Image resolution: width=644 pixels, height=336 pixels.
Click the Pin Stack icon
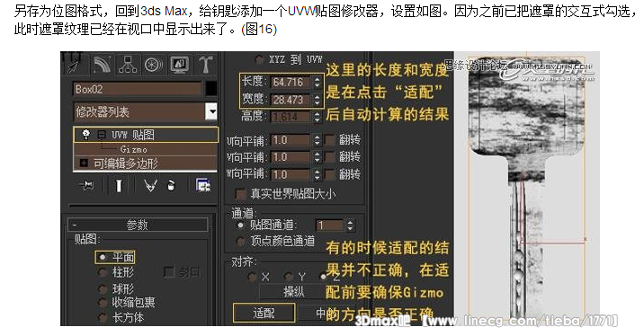coord(86,186)
